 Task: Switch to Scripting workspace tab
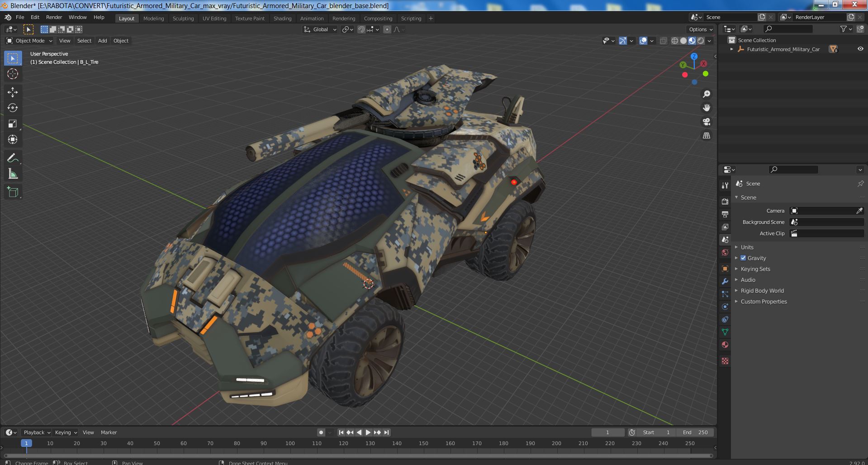(x=411, y=19)
